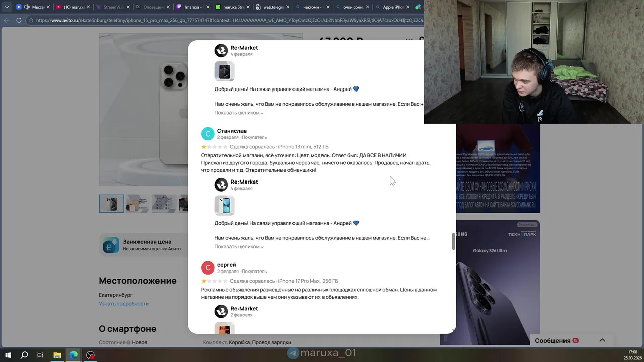Click the Состояние info question icon

pos(128,342)
